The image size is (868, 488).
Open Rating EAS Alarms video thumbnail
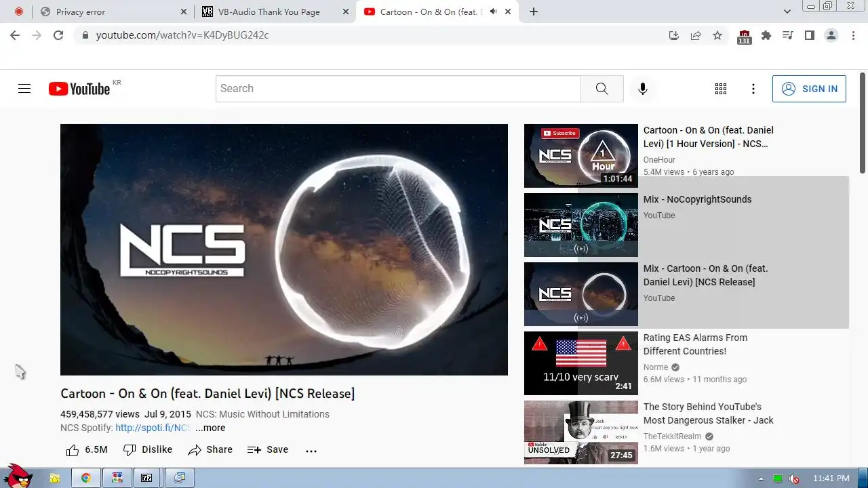(x=581, y=363)
